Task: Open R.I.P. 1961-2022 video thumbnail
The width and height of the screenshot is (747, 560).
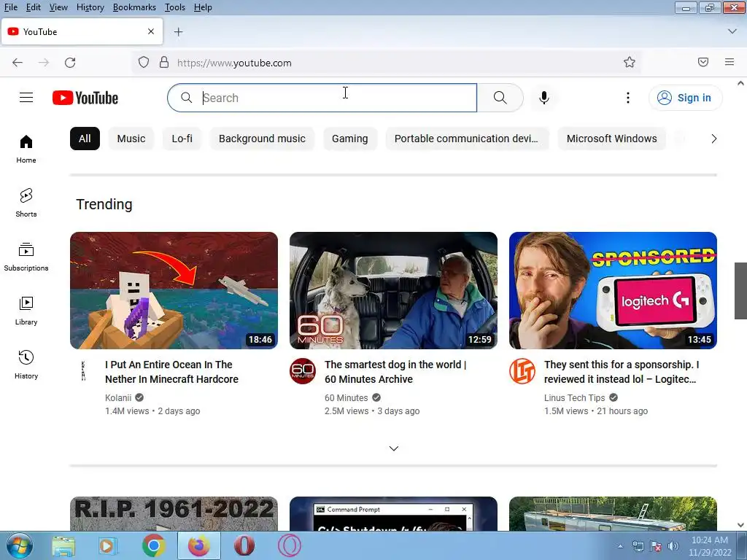Action: point(174,513)
